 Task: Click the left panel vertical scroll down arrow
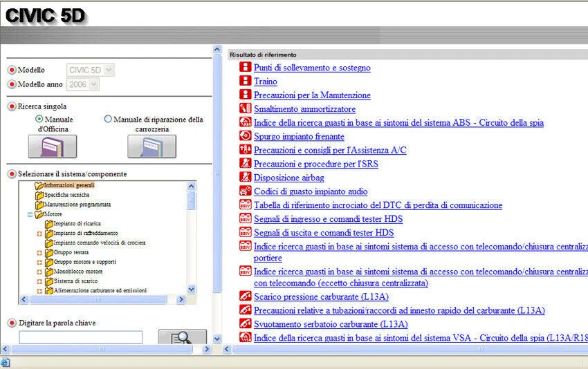pos(217,339)
